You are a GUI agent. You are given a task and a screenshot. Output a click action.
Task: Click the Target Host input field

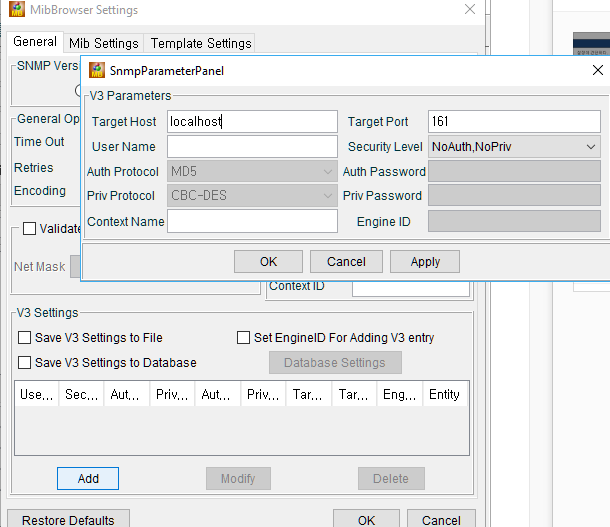pos(252,121)
